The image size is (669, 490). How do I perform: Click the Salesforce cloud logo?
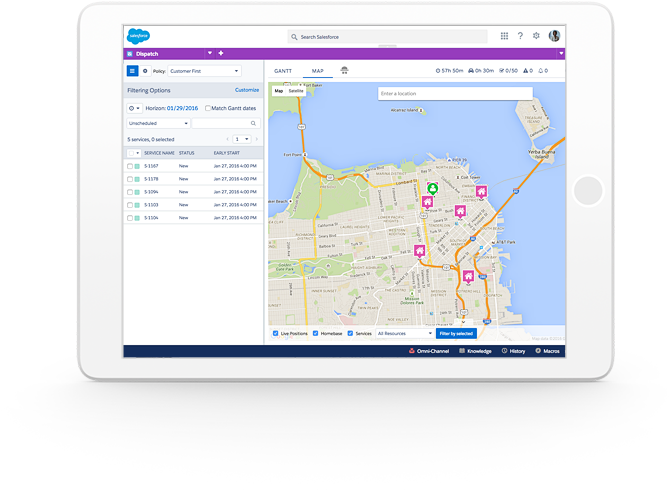click(139, 36)
